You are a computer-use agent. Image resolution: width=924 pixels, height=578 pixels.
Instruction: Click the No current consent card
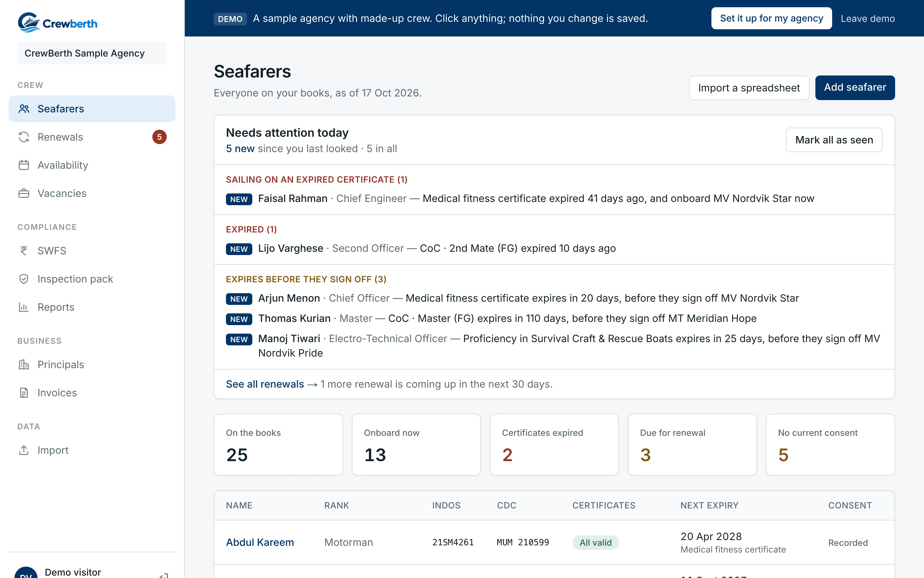pos(831,445)
